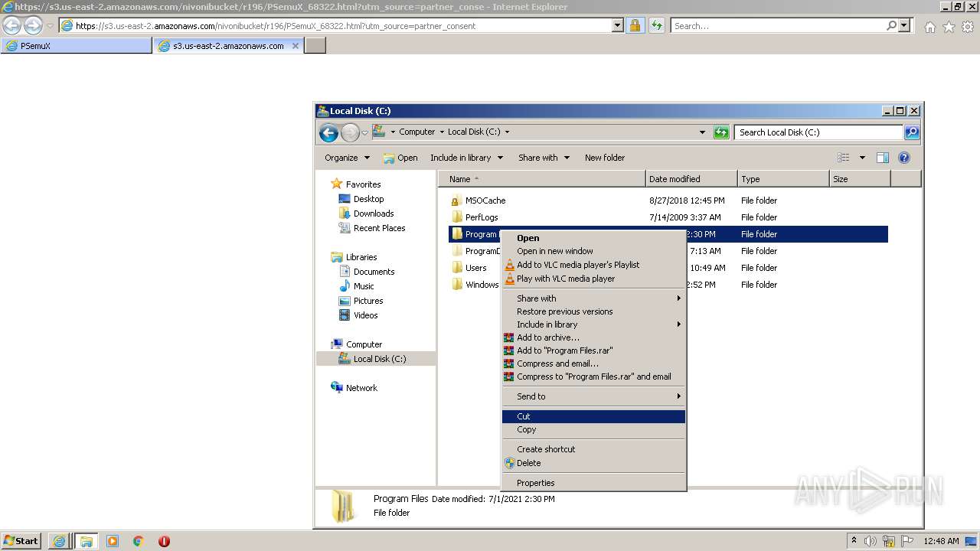
Task: Select Network in the navigation pane
Action: coord(361,388)
